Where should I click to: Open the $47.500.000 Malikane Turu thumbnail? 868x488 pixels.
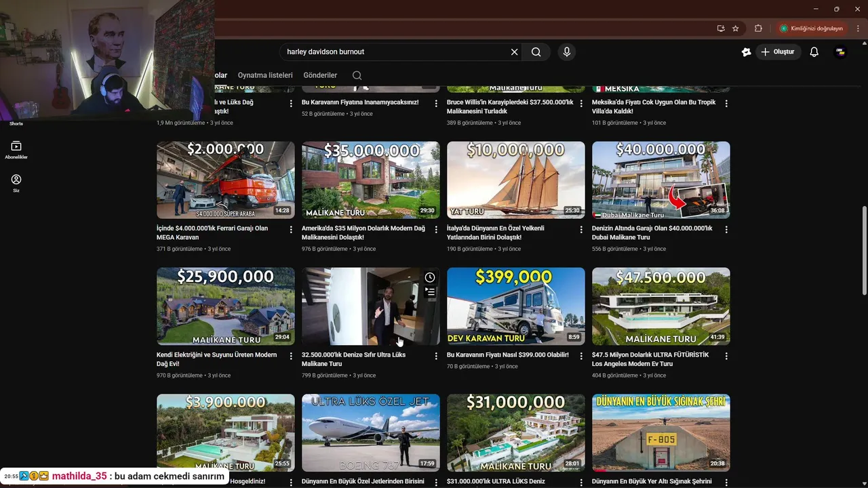pyautogui.click(x=661, y=306)
